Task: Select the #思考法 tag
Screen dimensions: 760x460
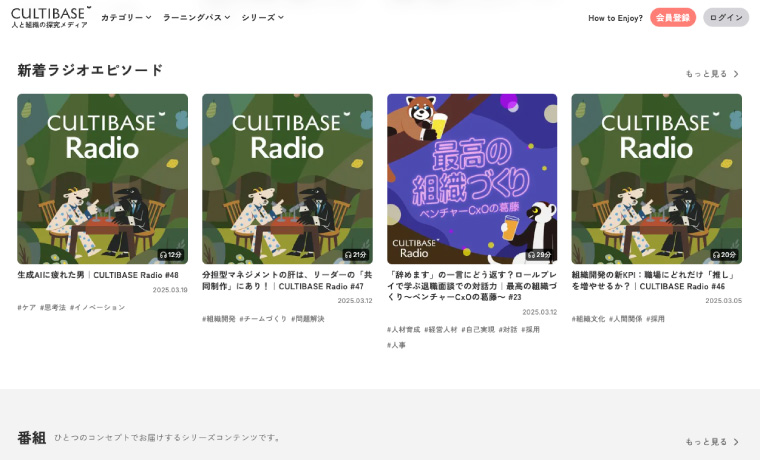Action: pos(53,307)
